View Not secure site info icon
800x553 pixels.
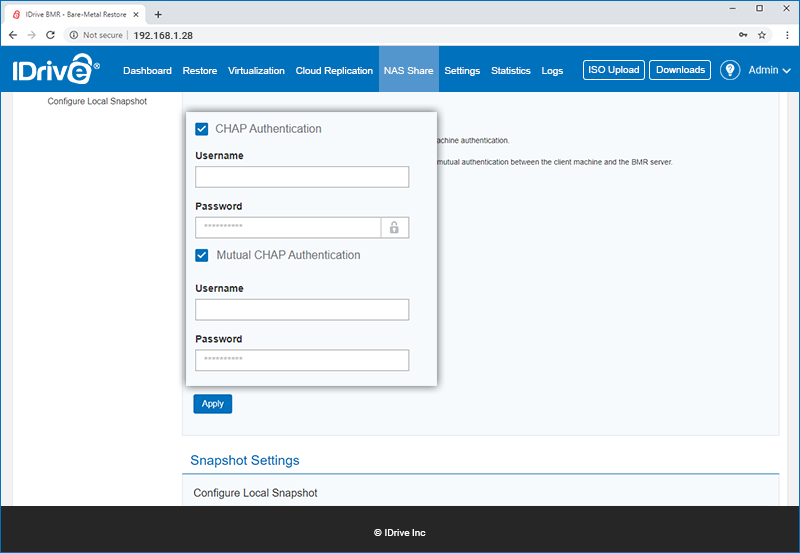(74, 35)
